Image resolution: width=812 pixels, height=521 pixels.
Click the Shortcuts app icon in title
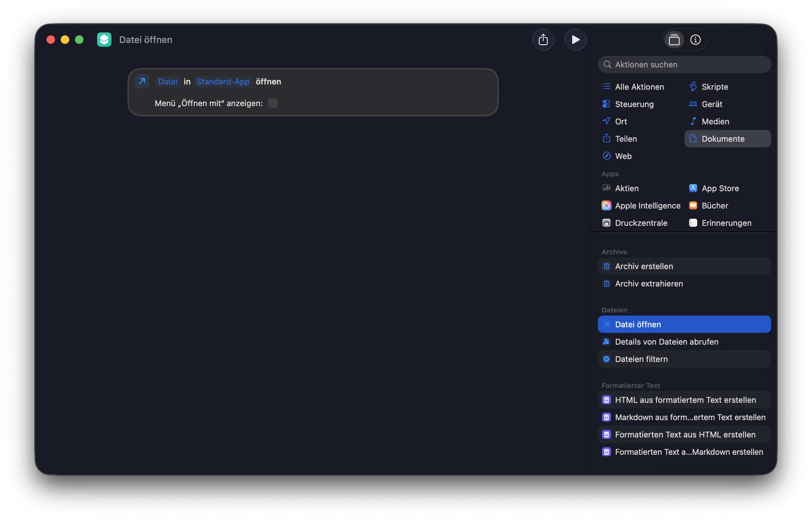point(104,40)
